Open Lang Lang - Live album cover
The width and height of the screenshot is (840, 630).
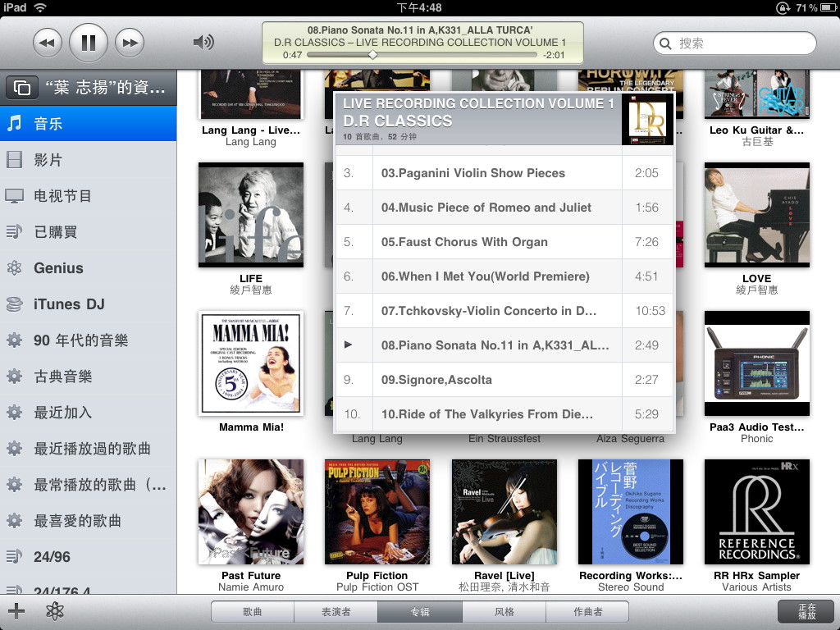[x=251, y=94]
